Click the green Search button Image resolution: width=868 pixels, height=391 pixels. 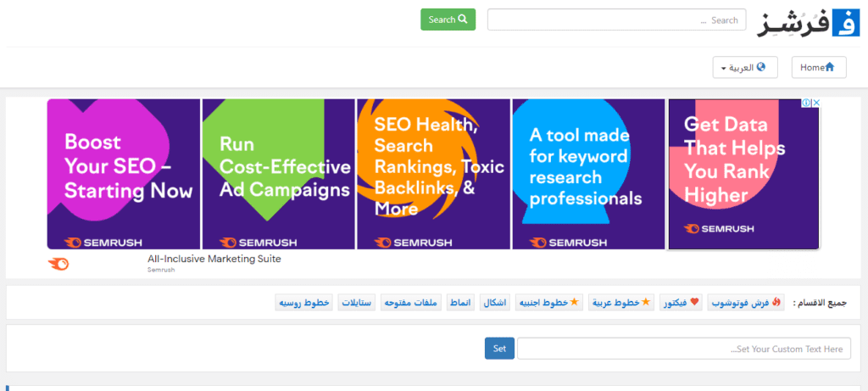(x=448, y=20)
